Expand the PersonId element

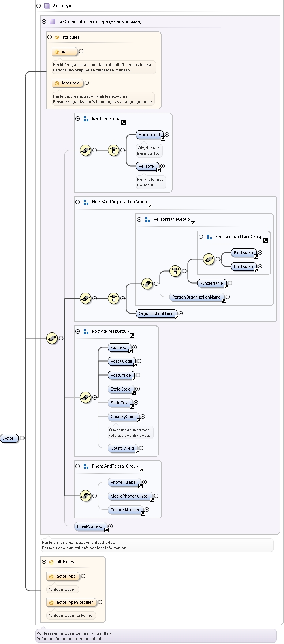(x=162, y=166)
